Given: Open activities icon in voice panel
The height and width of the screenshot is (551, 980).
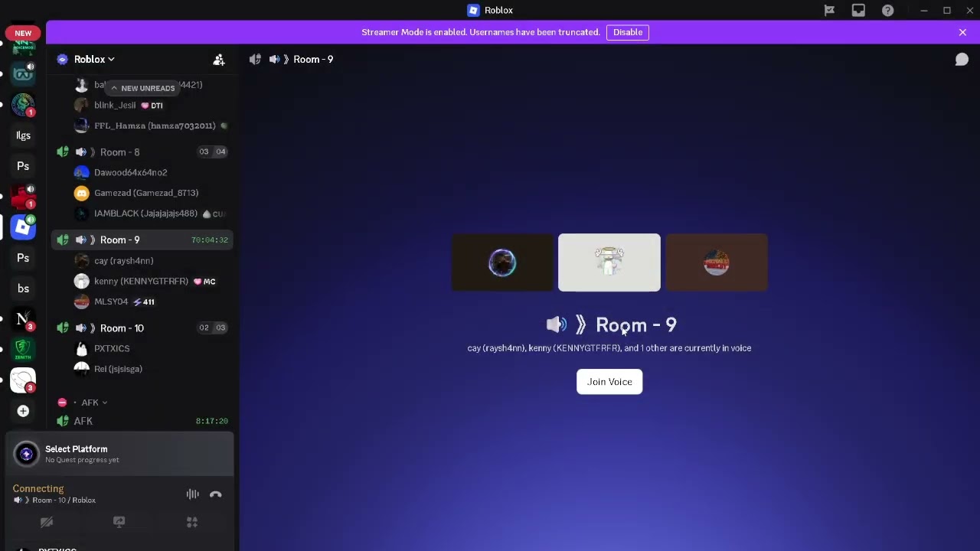Looking at the screenshot, I should pyautogui.click(x=192, y=522).
